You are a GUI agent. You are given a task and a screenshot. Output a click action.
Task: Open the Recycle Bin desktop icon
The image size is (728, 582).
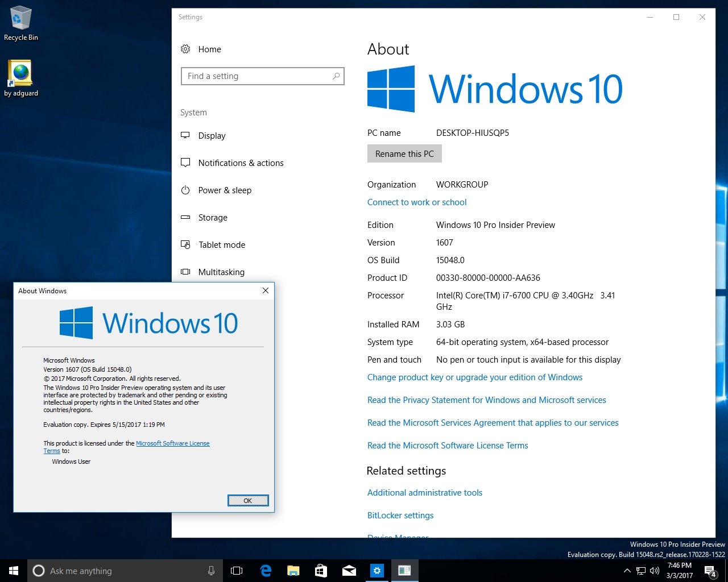(21, 24)
